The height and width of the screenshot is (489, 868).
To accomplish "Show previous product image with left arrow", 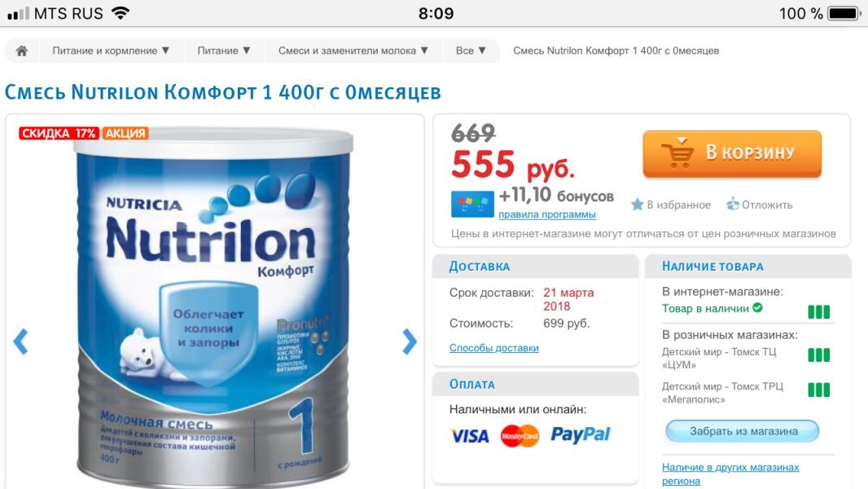I will (20, 341).
